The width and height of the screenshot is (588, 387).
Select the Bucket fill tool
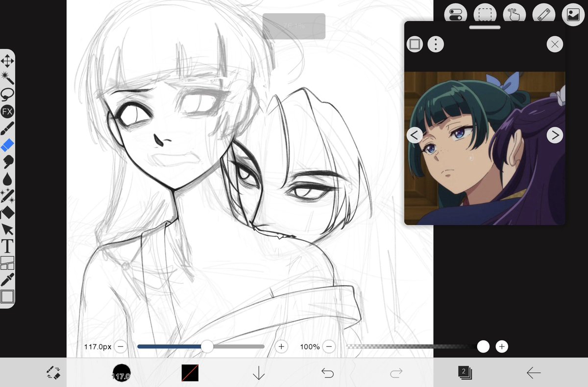click(x=7, y=212)
